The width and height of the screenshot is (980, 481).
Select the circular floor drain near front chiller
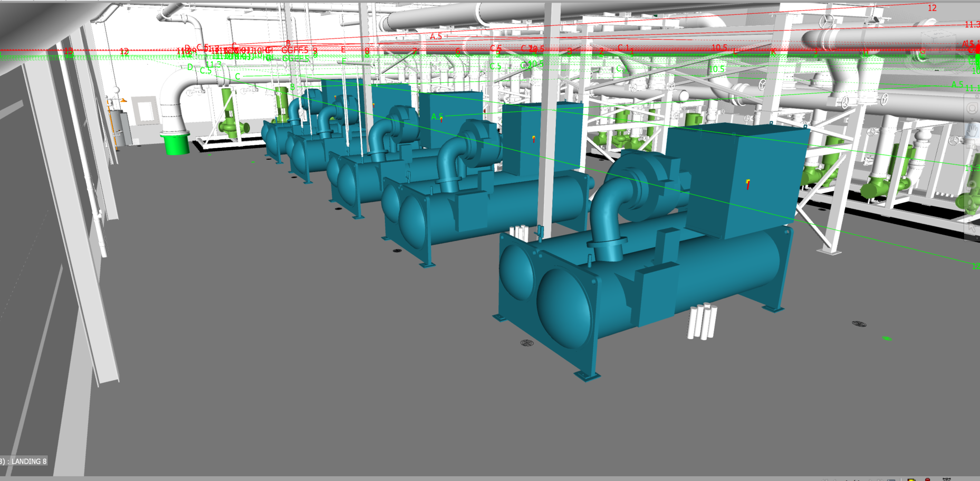pos(527,343)
